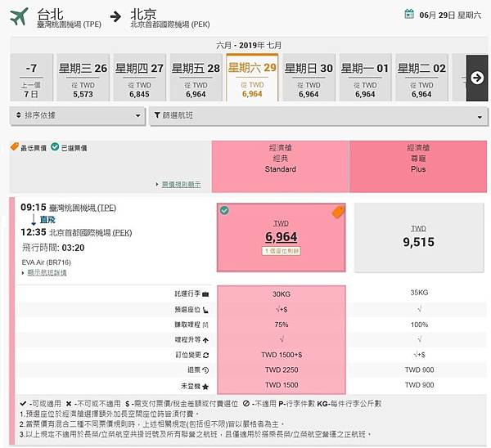The width and height of the screenshot is (491, 448).
Task: Open the calendar icon next to 06月 29日
Action: click(x=409, y=14)
